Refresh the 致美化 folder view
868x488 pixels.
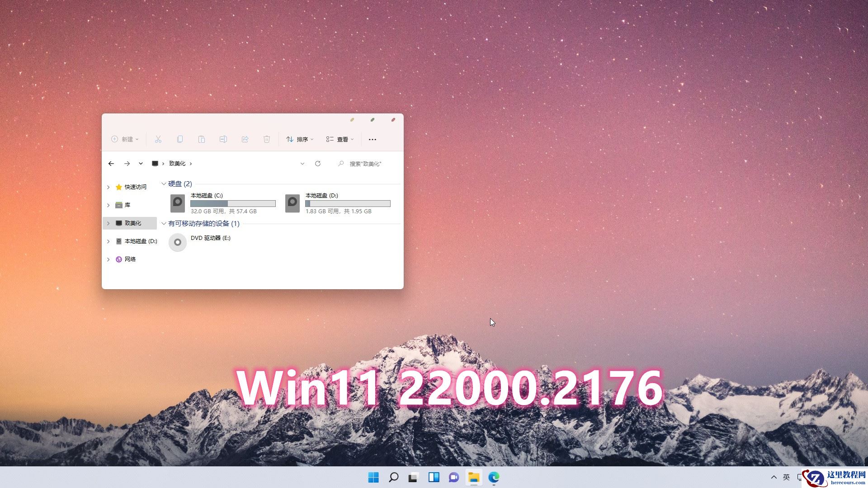pyautogui.click(x=318, y=164)
